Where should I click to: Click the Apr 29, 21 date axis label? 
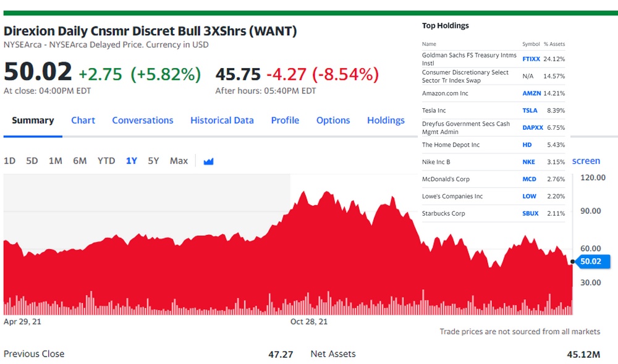[22, 322]
